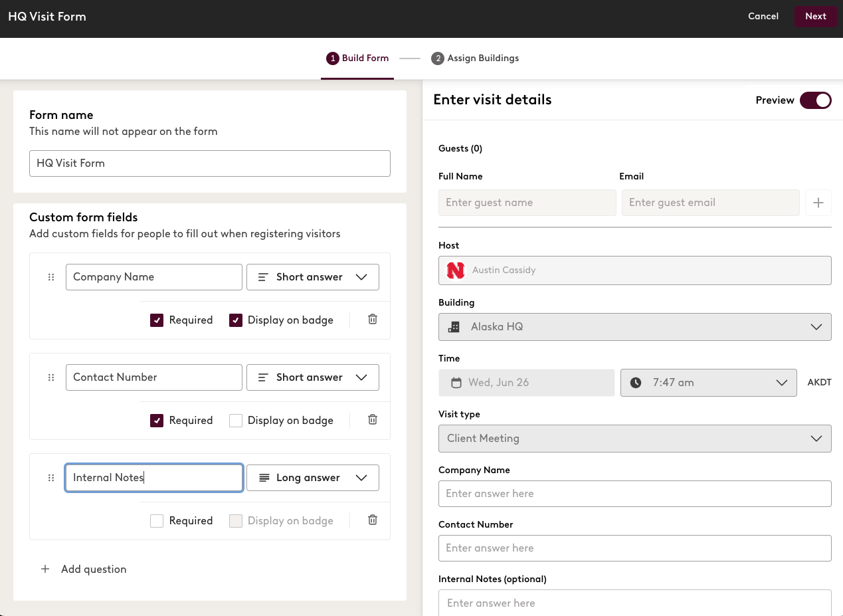The height and width of the screenshot is (616, 843).
Task: Click the trash icon on Internal Notes field
Action: (x=372, y=520)
